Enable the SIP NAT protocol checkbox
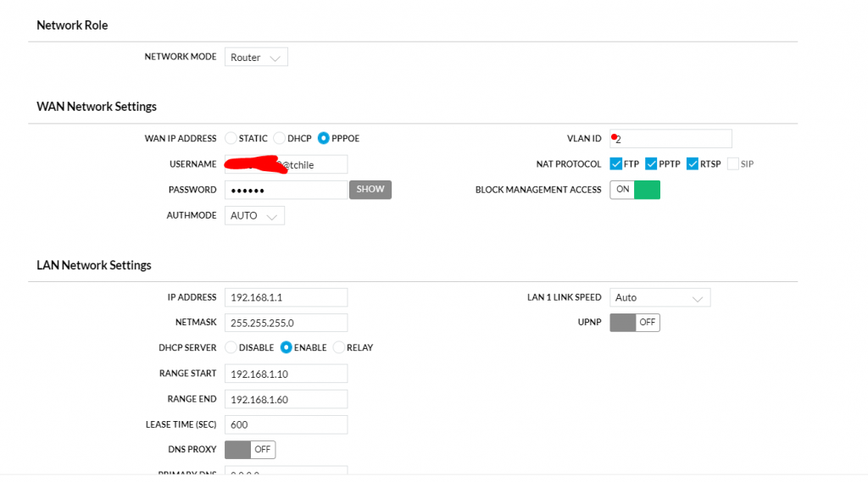 click(732, 164)
